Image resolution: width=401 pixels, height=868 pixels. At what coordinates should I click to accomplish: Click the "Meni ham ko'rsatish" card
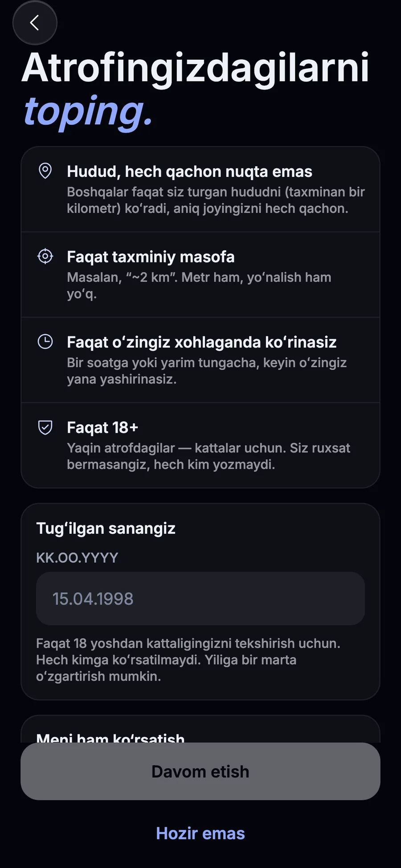tap(200, 729)
